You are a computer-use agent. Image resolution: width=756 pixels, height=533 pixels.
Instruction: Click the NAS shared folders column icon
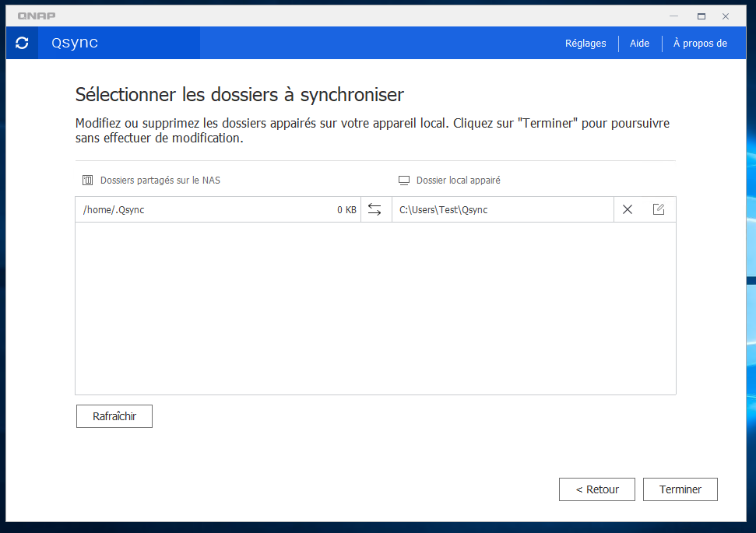88,181
